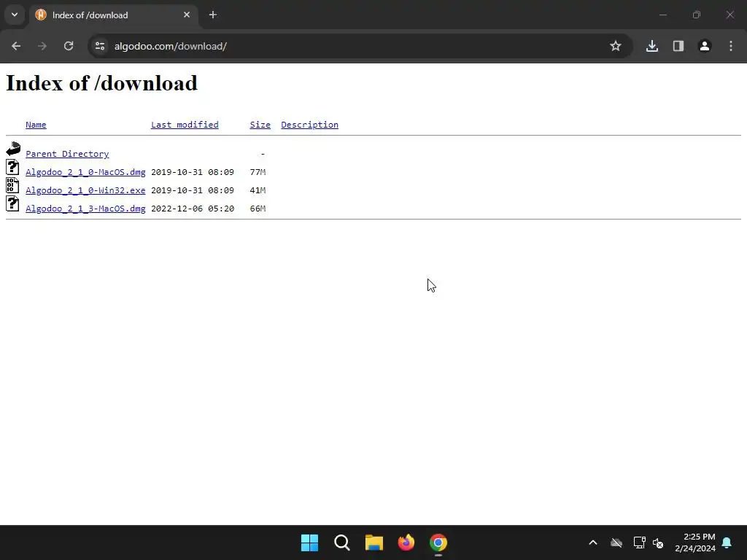The image size is (747, 560).
Task: Bookmark this page with the star icon
Action: pos(616,46)
